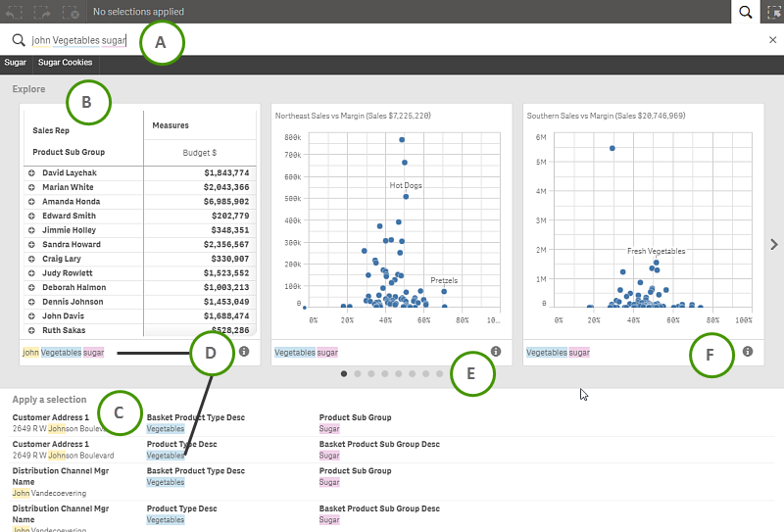Expand the David Laychak row
Screen dimensions: 784x532
coord(31,173)
